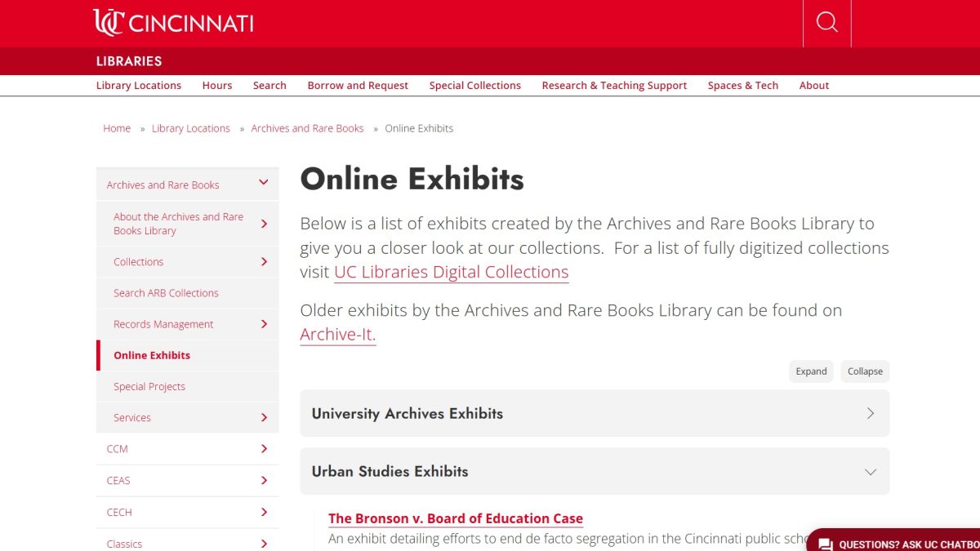
Task: Open the Archive-It link
Action: pyautogui.click(x=337, y=334)
